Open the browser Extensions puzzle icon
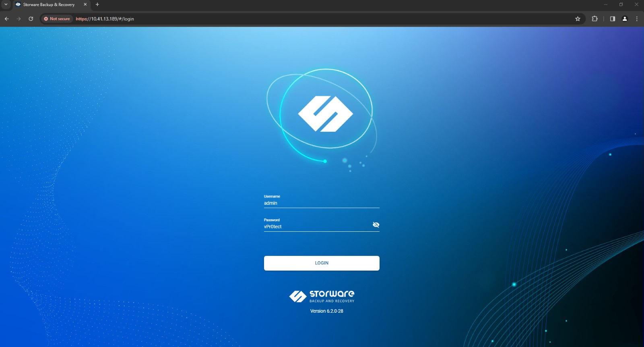The image size is (644, 347). (x=594, y=19)
